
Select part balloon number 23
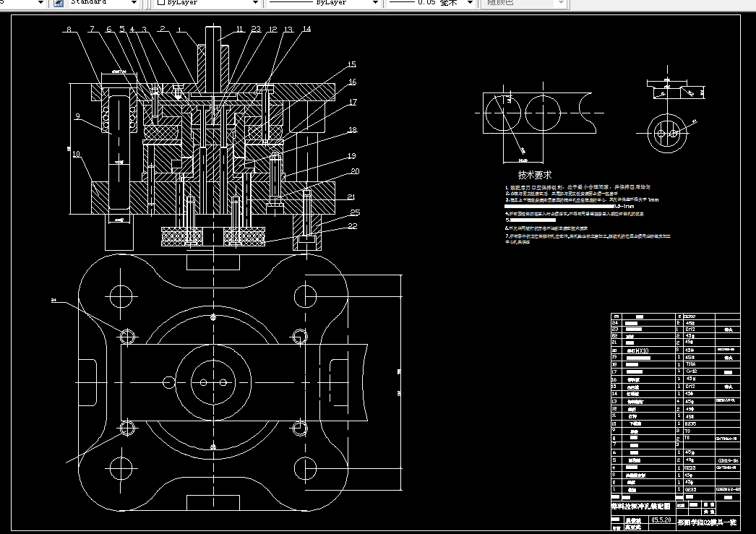point(256,29)
